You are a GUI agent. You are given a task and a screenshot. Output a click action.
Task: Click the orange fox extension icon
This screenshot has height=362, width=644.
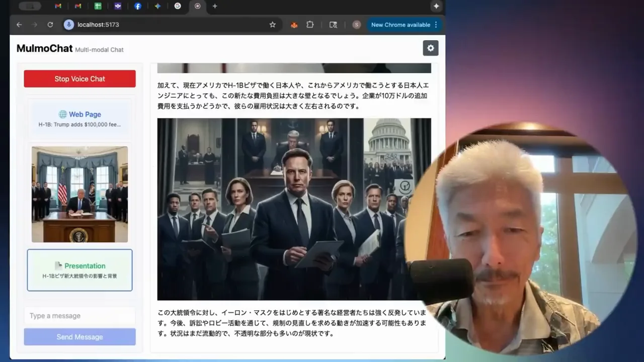tap(294, 25)
